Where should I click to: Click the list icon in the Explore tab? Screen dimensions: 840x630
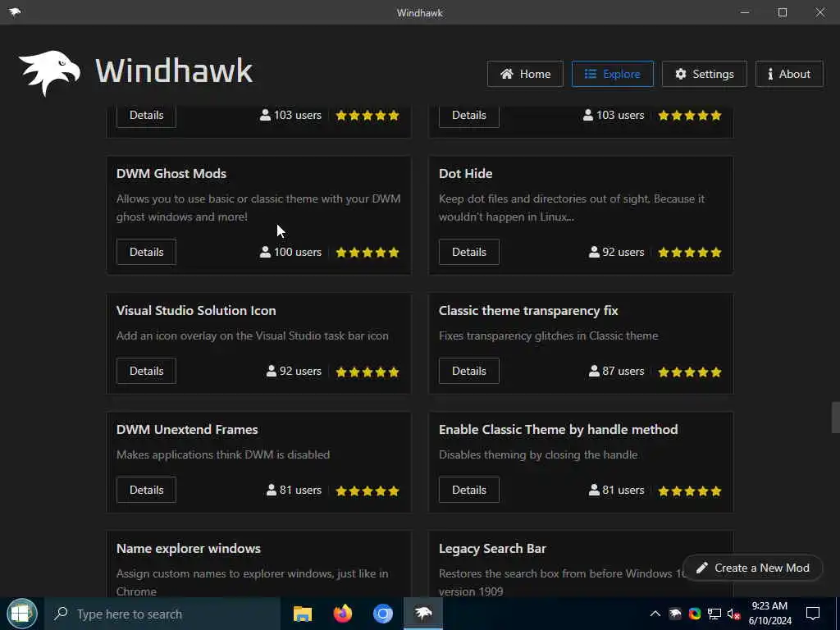[x=591, y=74]
